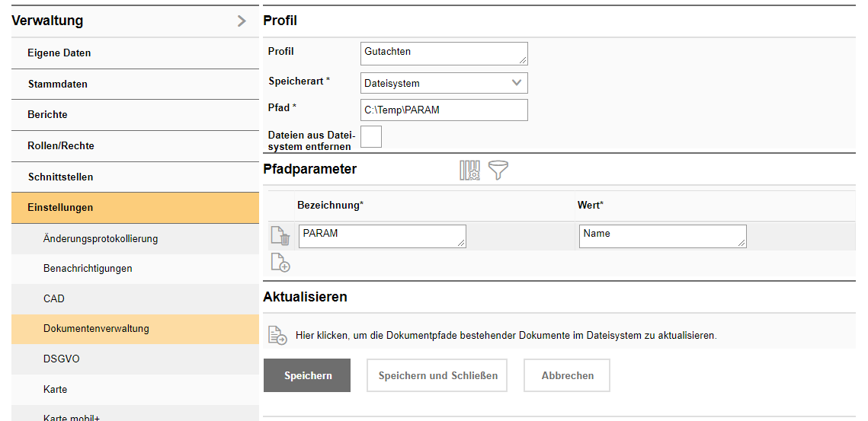Open the DSGVO settings entry
Viewport: 868px width, 421px height.
pyautogui.click(x=62, y=359)
